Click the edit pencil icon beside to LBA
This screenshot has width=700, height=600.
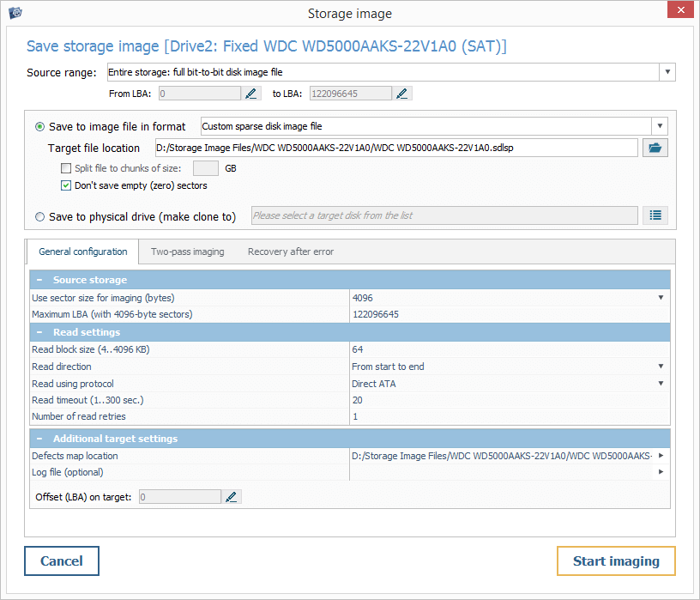tap(402, 94)
